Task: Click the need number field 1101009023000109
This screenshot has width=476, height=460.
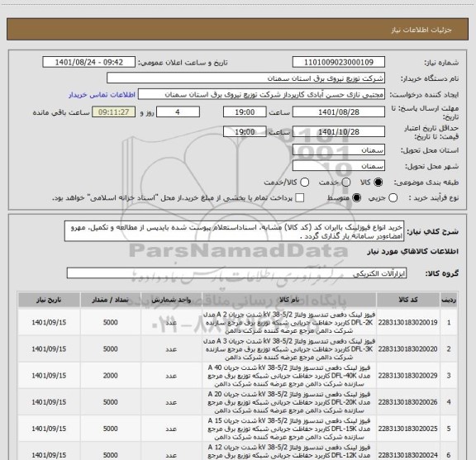Action: pyautogui.click(x=339, y=62)
